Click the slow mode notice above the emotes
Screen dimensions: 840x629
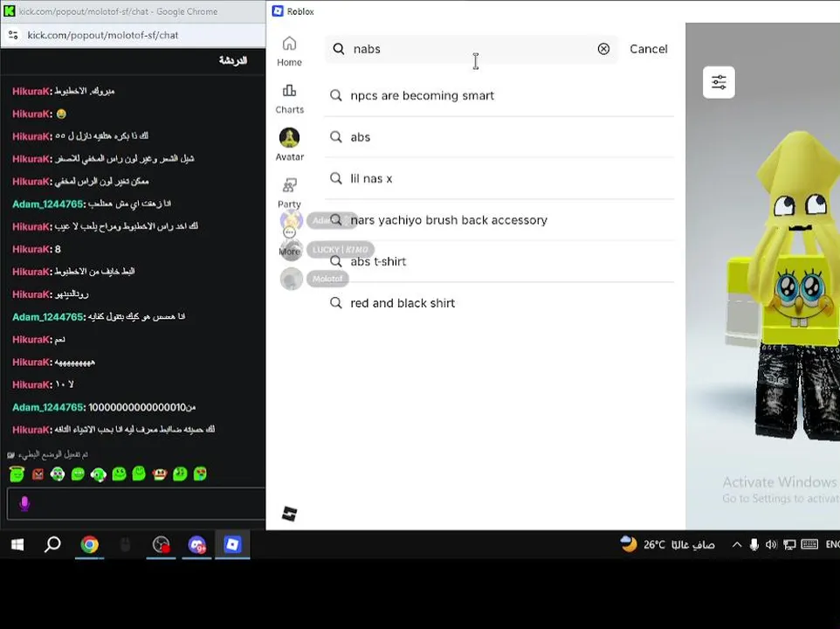pyautogui.click(x=48, y=454)
